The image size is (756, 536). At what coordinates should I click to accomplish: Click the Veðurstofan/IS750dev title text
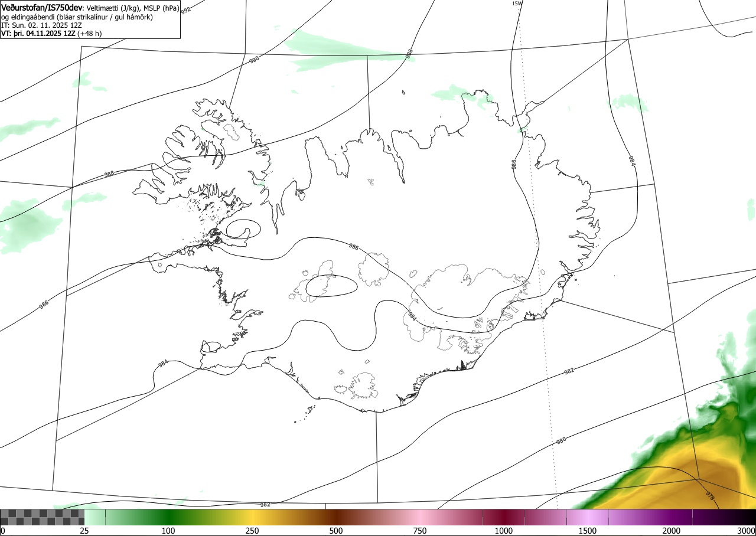(x=42, y=8)
